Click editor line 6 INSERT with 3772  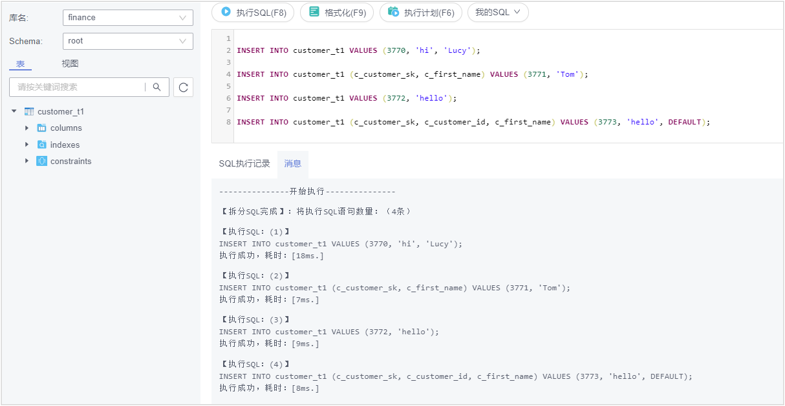click(346, 98)
